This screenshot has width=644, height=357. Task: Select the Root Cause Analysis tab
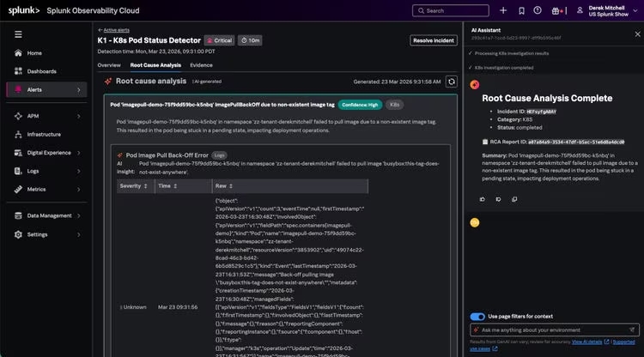point(155,65)
